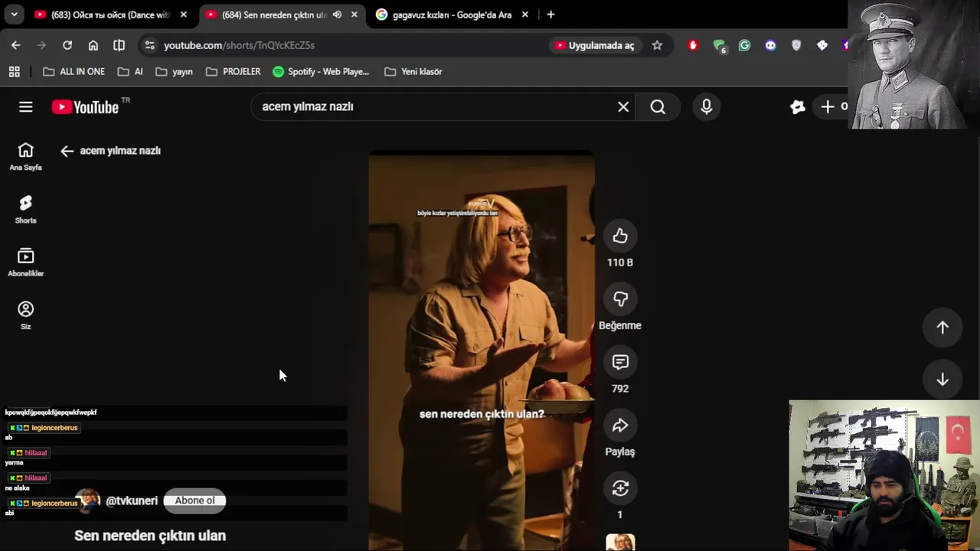Open Yeni klasör bookmarks folder

click(413, 71)
